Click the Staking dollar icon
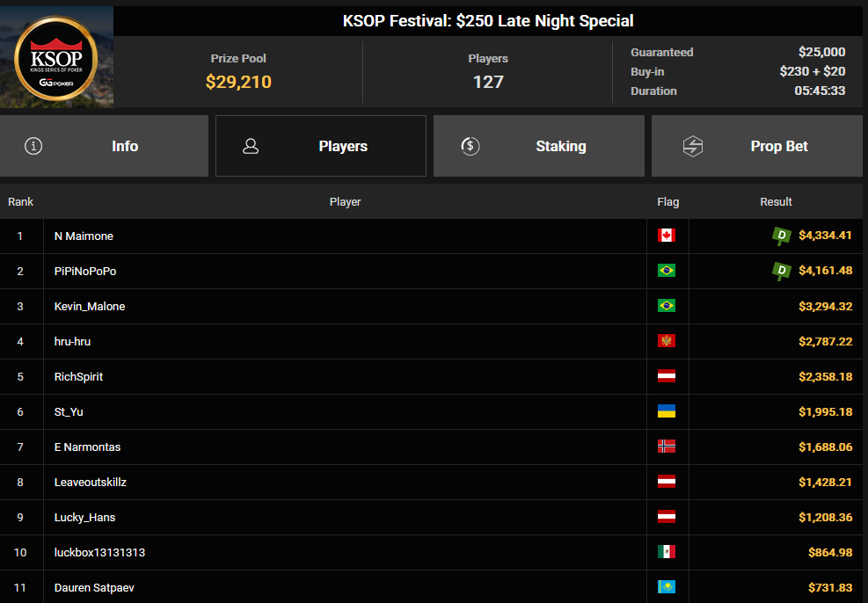Image resolution: width=868 pixels, height=603 pixels. [x=470, y=146]
